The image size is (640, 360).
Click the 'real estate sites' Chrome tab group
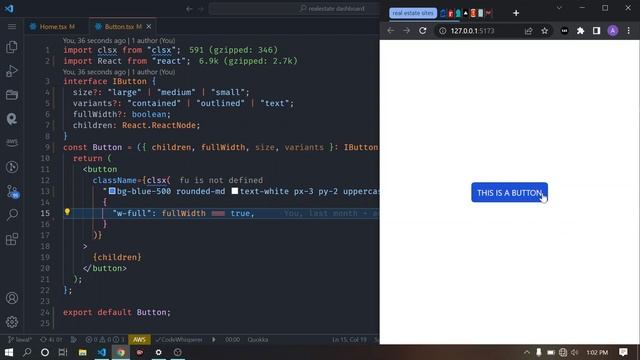tap(413, 13)
